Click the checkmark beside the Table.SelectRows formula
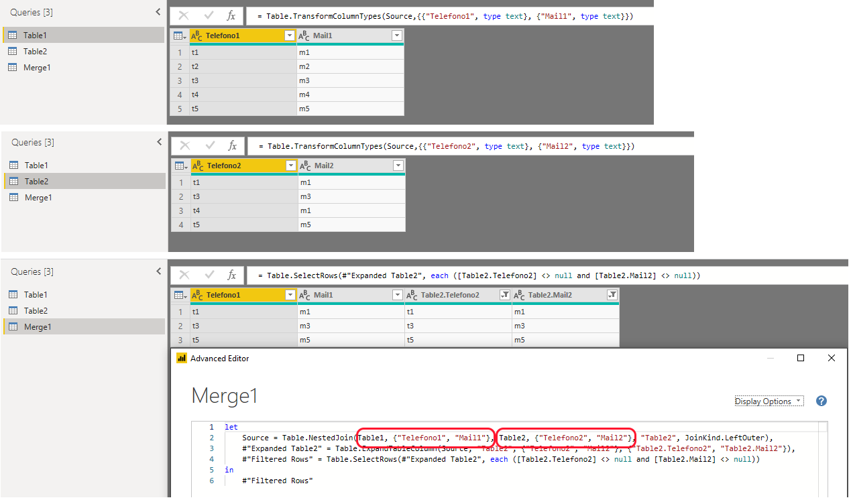The width and height of the screenshot is (851, 504). (210, 275)
